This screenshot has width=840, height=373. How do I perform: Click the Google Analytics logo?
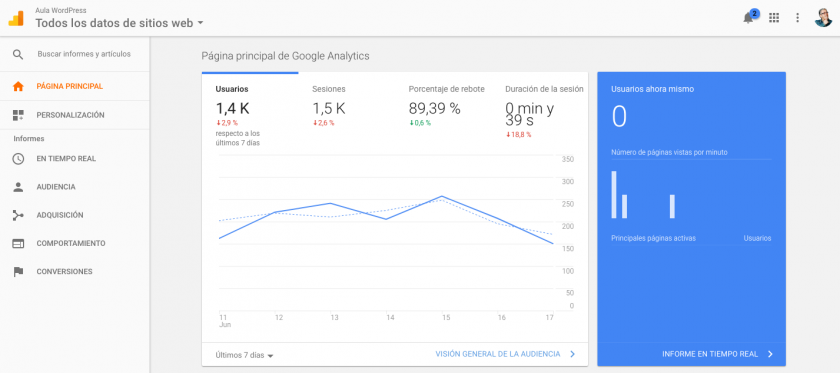click(16, 18)
